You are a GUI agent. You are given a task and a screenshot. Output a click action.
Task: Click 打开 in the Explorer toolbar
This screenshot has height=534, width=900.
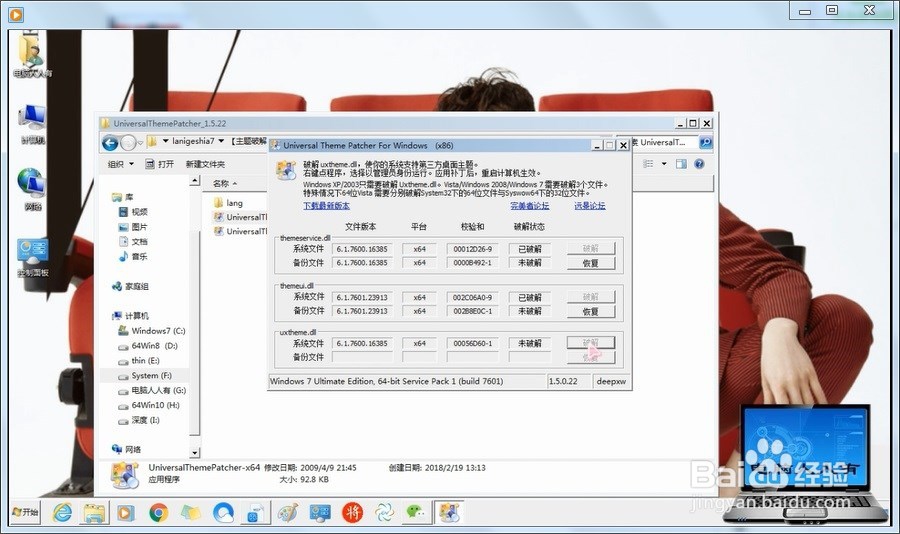pos(160,164)
